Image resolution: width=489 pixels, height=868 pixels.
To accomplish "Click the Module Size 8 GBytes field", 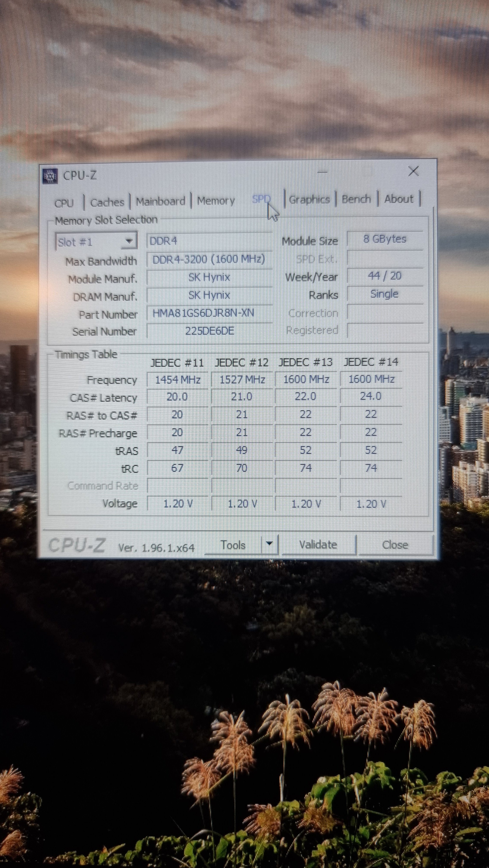I will pos(385,239).
